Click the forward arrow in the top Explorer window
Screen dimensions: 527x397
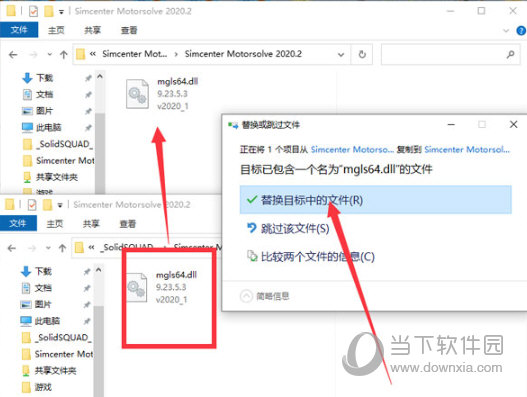33,54
